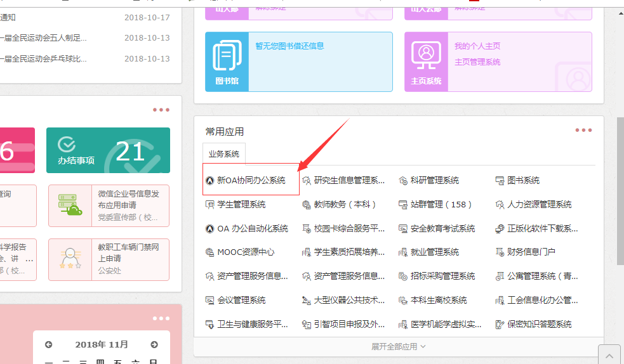Open 科研管理系统 link

click(x=434, y=181)
